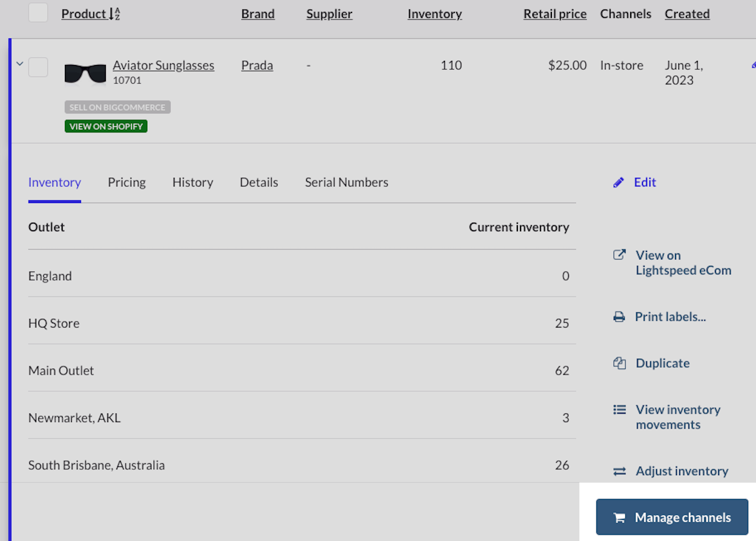Click the shopping cart icon in Manage channels

619,518
